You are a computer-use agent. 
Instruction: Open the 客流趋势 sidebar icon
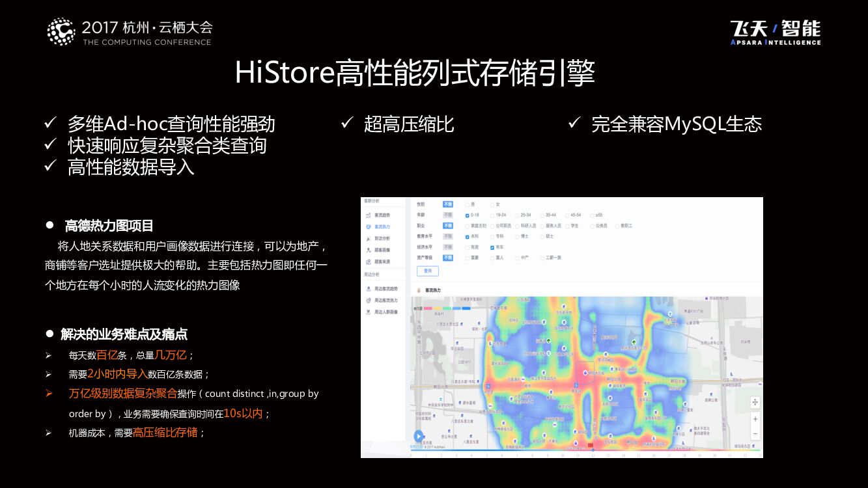[369, 215]
